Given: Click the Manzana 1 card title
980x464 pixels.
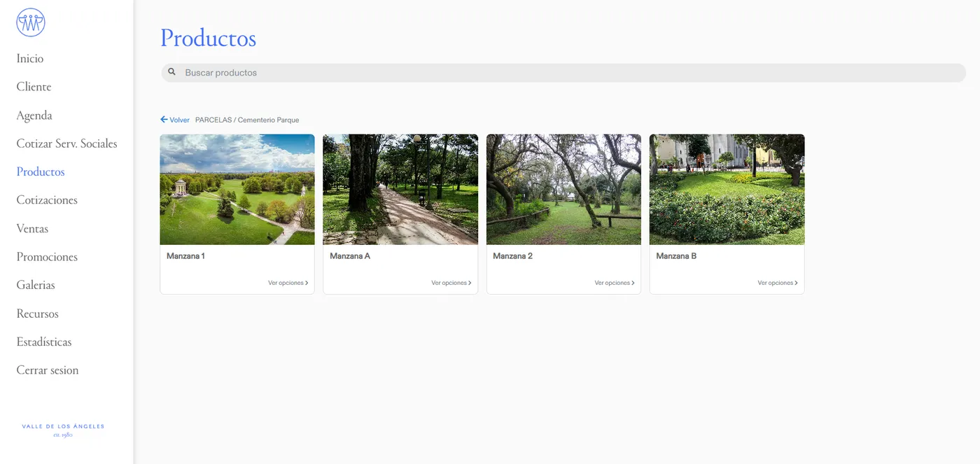Looking at the screenshot, I should pyautogui.click(x=185, y=256).
